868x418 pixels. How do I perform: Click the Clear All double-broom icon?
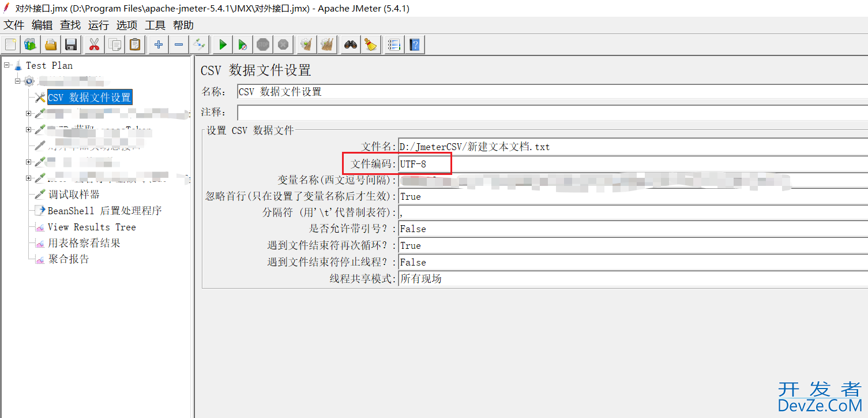[327, 44]
